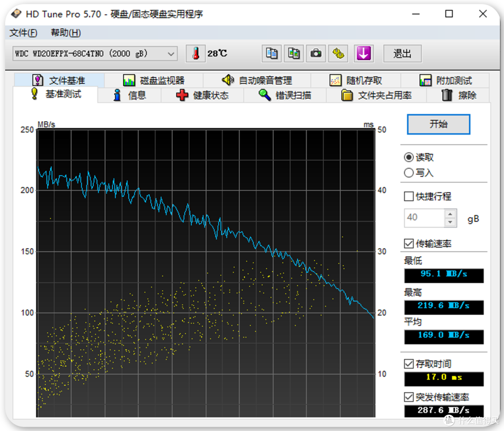Image resolution: width=504 pixels, height=431 pixels.
Task: Switch to the 文件夹占用率 tab
Action: [377, 95]
